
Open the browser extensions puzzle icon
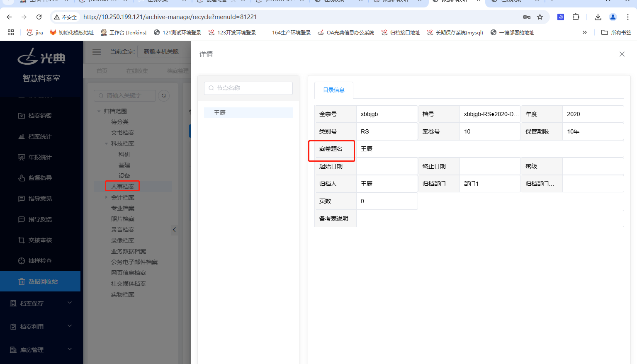click(x=576, y=17)
